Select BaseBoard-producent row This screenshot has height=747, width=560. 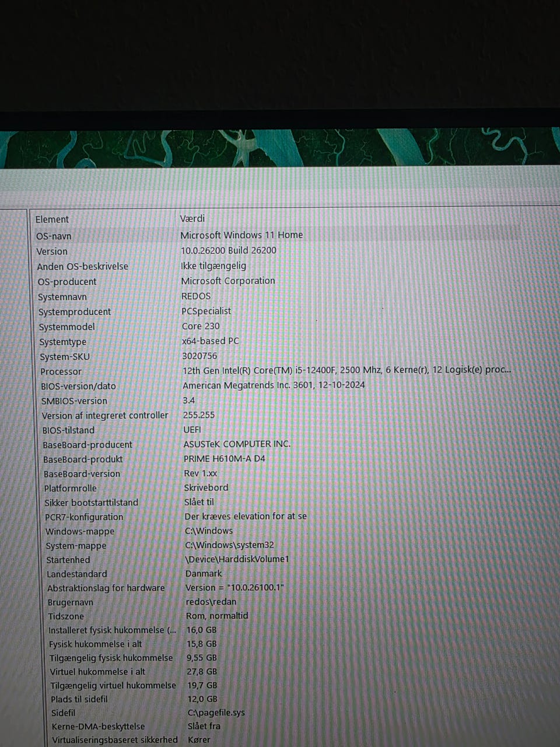[x=87, y=445]
